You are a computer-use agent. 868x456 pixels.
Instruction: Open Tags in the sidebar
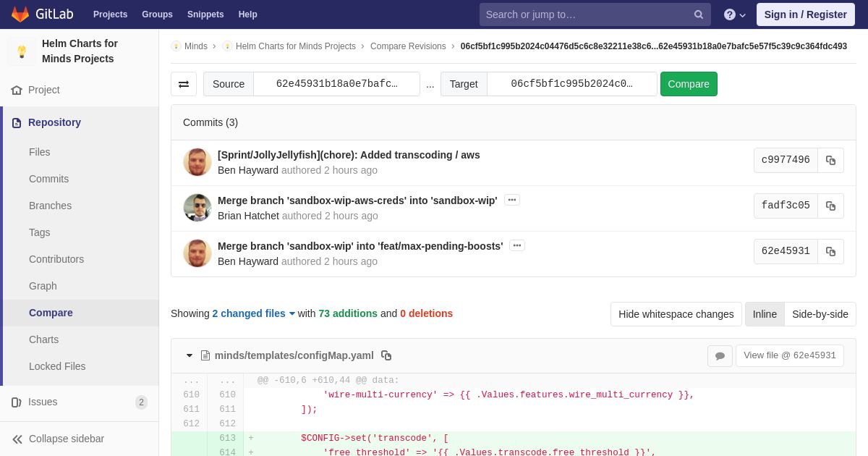tap(40, 232)
